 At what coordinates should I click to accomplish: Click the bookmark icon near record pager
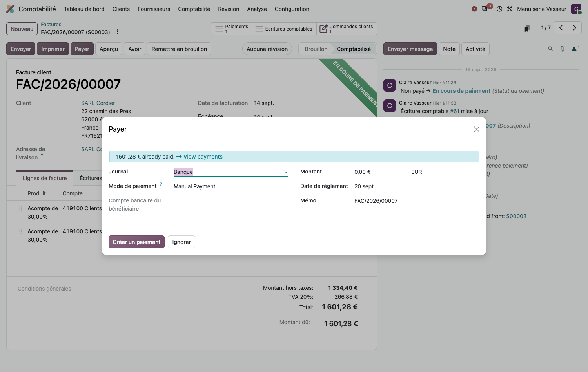(527, 28)
